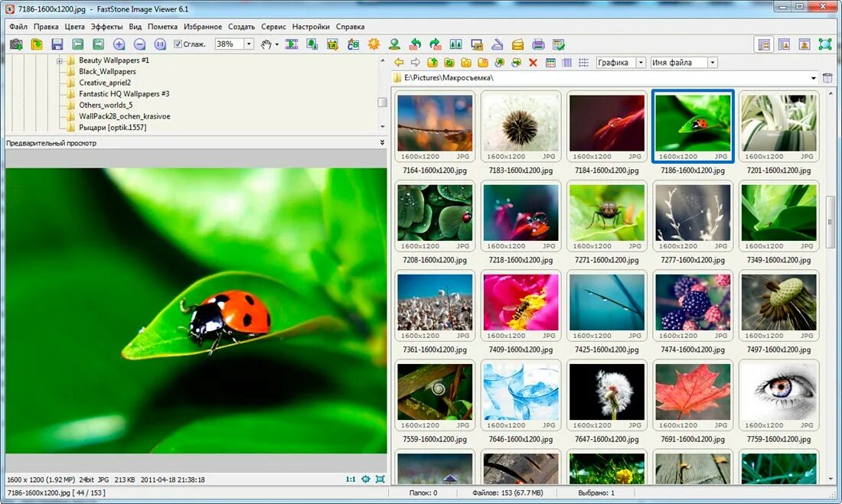Open the Имя файла sort dropdown
842x504 pixels.
pos(713,63)
